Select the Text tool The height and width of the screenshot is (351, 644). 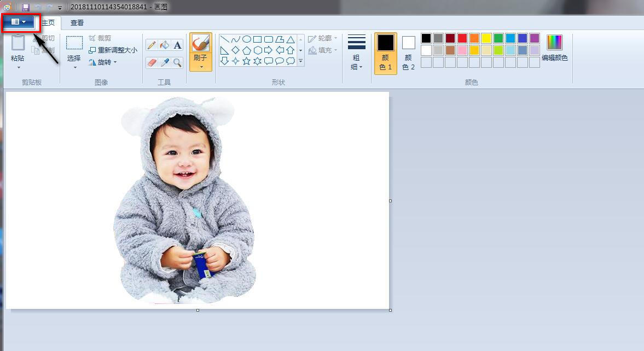tap(177, 45)
